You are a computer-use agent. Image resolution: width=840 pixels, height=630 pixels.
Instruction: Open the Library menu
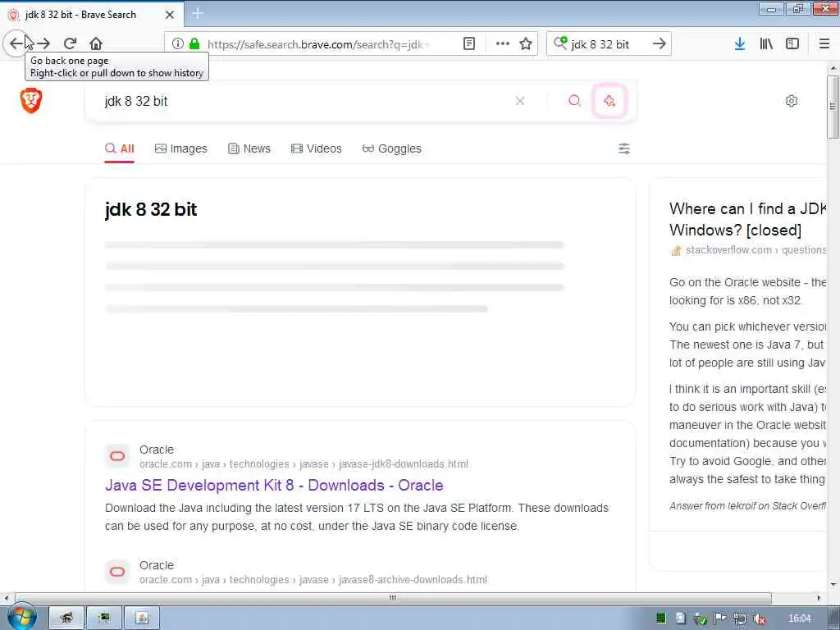[x=766, y=43]
